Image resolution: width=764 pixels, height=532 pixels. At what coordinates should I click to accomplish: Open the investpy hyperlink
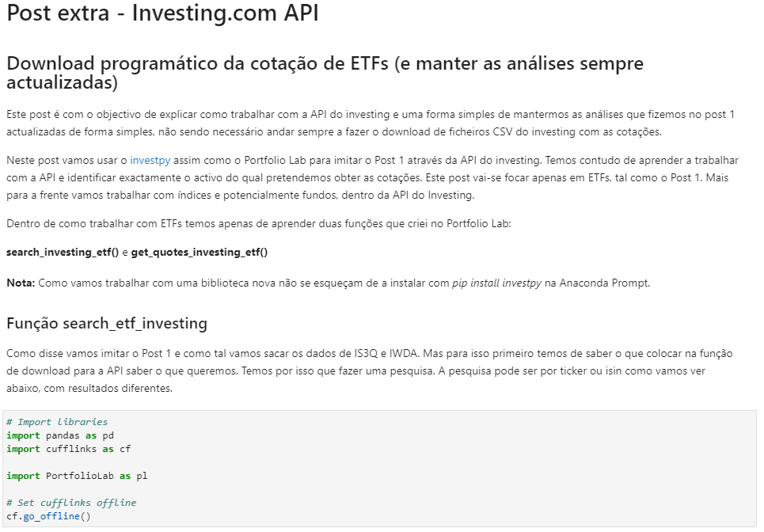[150, 160]
